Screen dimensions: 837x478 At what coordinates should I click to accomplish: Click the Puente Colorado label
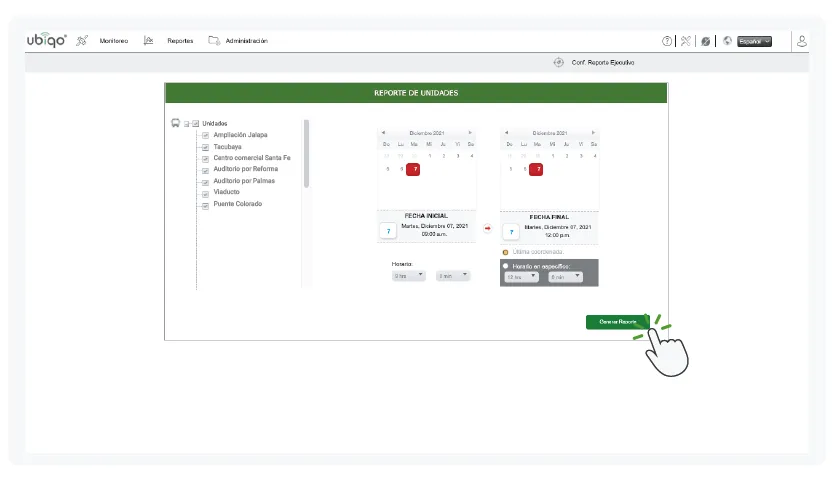tap(238, 203)
